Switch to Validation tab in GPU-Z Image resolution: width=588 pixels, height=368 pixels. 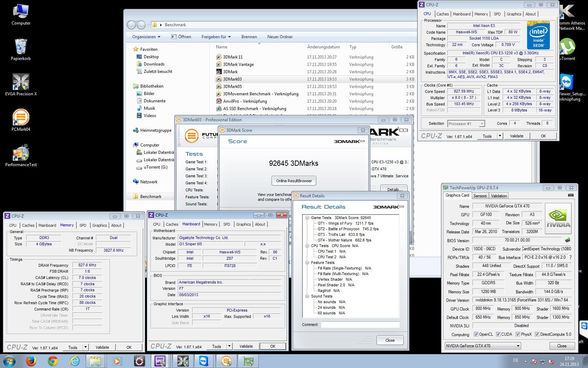[x=499, y=196]
